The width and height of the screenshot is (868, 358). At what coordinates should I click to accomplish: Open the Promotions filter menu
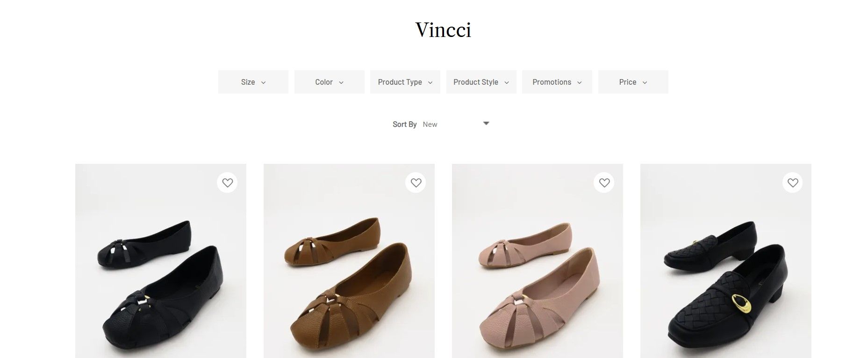click(x=557, y=82)
